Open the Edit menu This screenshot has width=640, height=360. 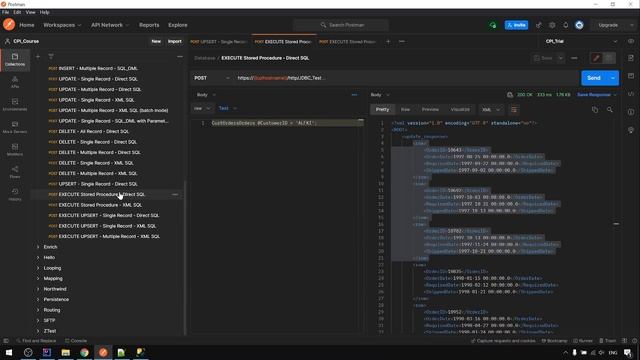[x=17, y=13]
